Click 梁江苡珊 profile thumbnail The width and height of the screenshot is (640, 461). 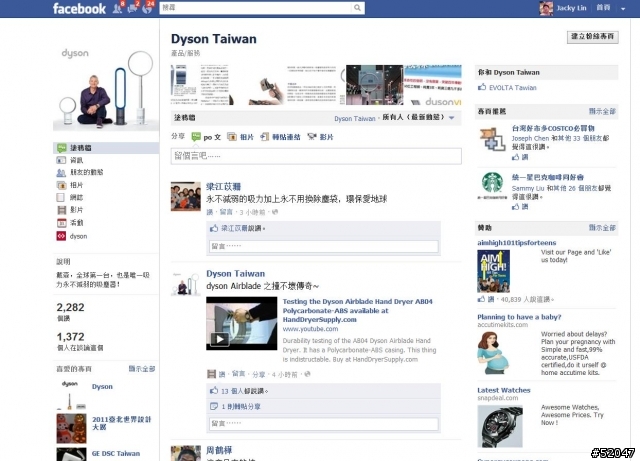click(x=186, y=196)
